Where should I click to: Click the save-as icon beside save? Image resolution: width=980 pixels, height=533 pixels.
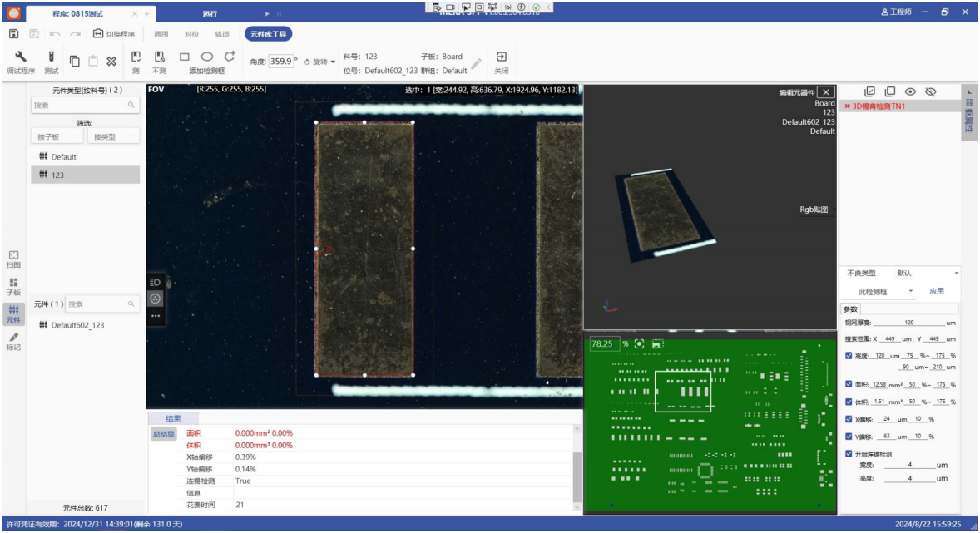tap(34, 34)
